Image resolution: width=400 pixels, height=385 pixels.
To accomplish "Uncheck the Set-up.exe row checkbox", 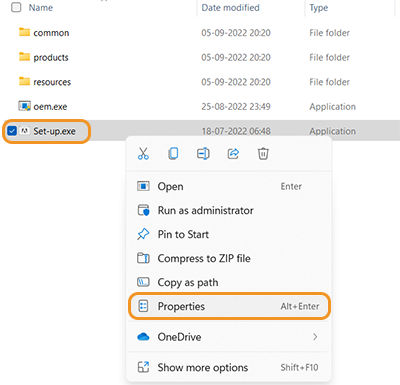I will click(12, 131).
